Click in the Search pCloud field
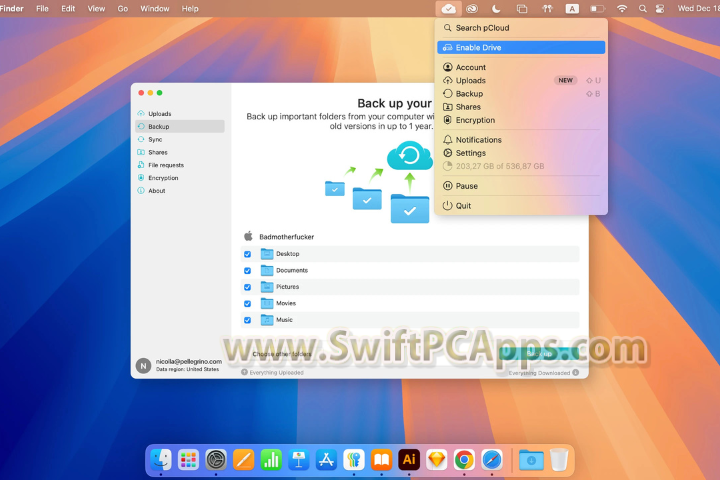 coord(521,28)
